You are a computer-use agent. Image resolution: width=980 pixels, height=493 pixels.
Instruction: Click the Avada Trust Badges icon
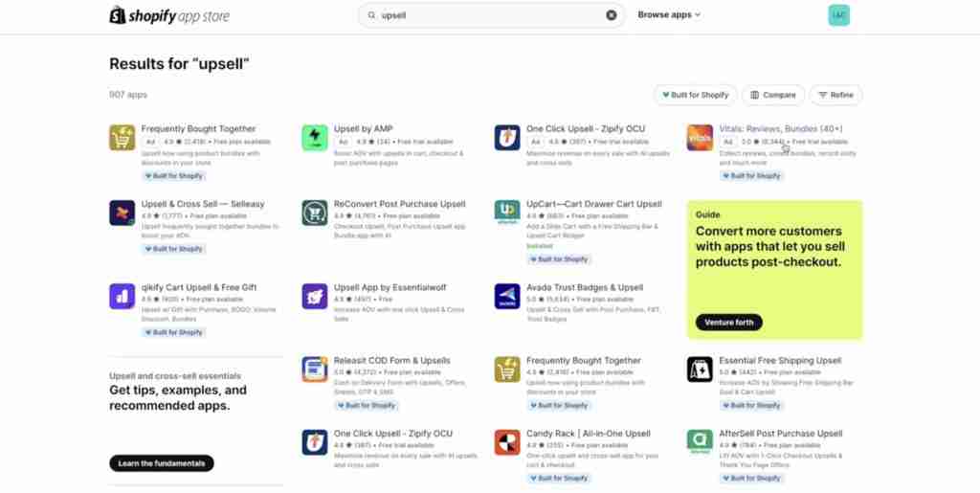click(507, 296)
